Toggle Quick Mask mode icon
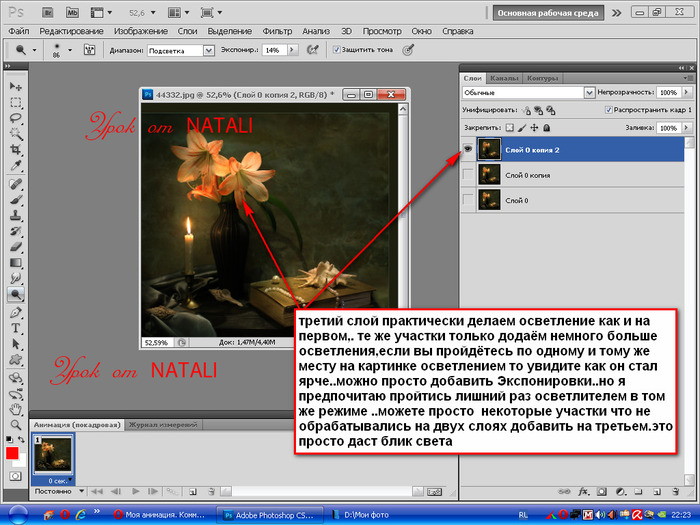The height and width of the screenshot is (525, 700). point(16,476)
